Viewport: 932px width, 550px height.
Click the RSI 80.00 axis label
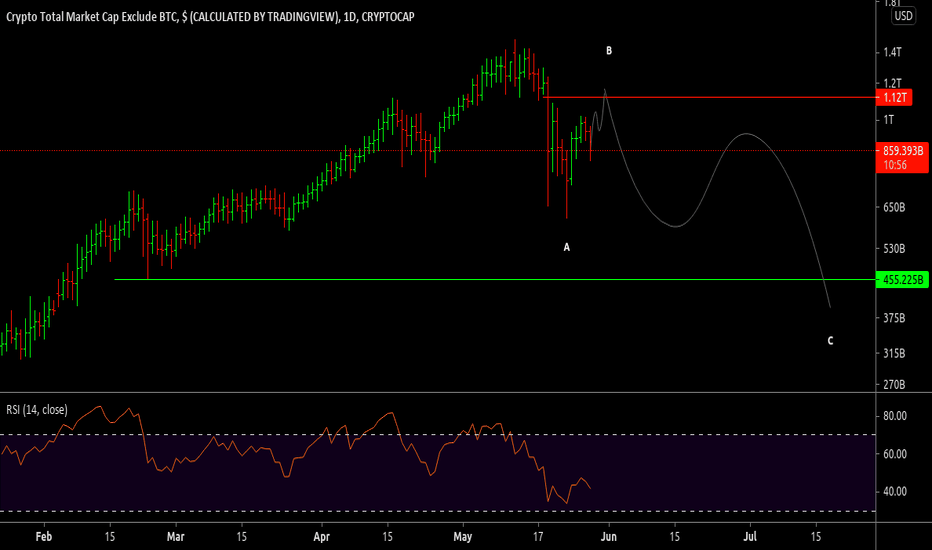point(895,416)
